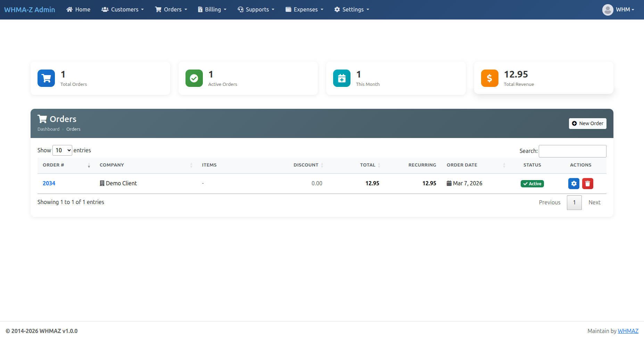The width and height of the screenshot is (644, 341).
Task: Open the Customers dropdown menu
Action: point(123,9)
